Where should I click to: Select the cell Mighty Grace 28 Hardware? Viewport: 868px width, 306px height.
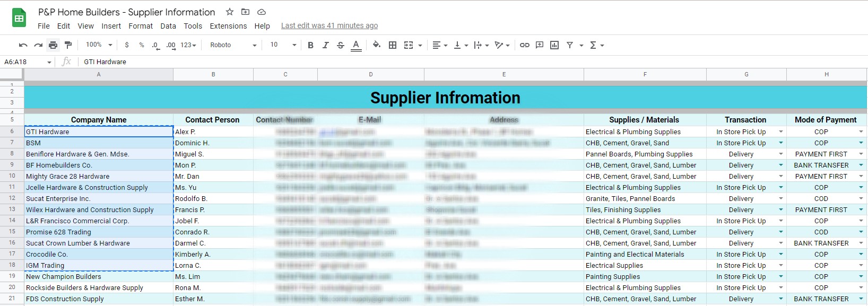click(x=99, y=176)
